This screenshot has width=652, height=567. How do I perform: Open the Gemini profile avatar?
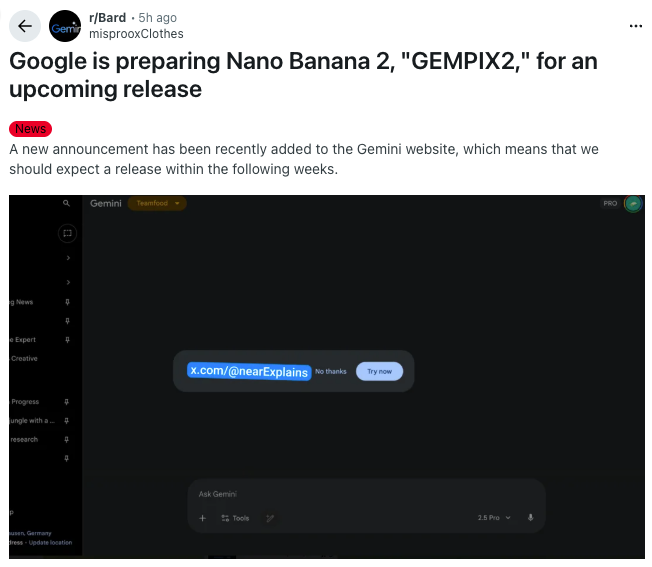coord(633,204)
